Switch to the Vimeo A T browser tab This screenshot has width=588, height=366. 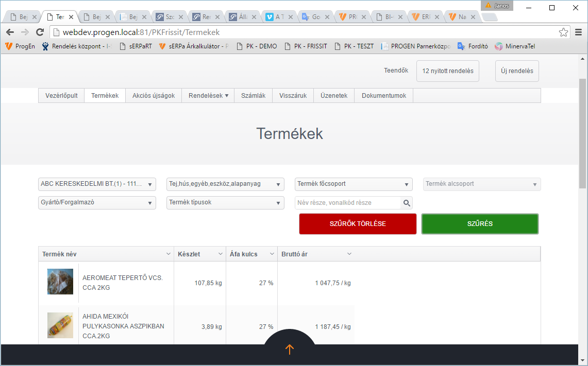[280, 17]
